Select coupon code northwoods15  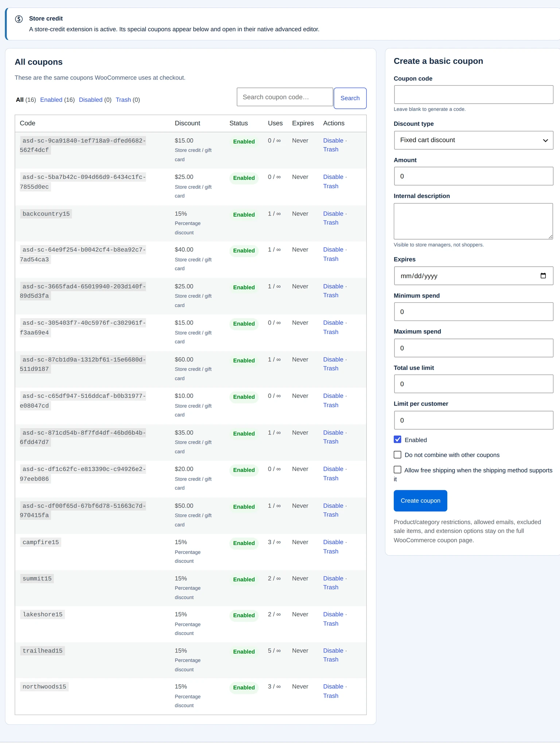tap(44, 687)
